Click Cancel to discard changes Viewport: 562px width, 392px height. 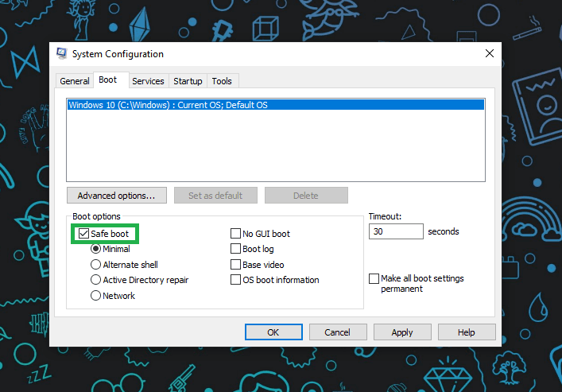tap(338, 332)
